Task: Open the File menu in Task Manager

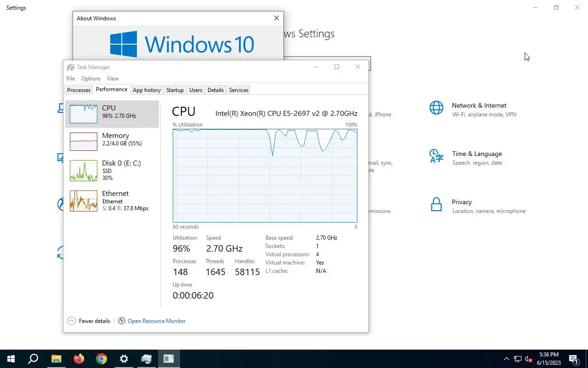Action: click(x=71, y=79)
